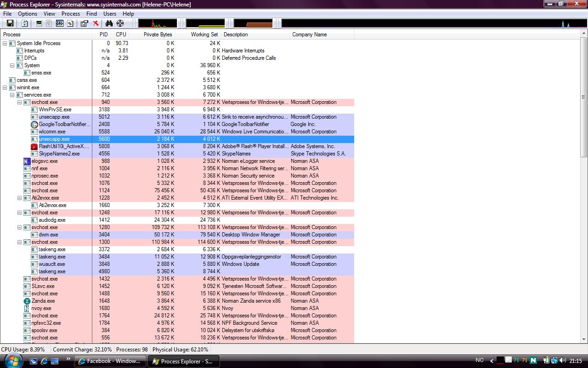Viewport: 588px width, 368px height.
Task: Collapse svchost.exe PID 1248 node
Action: point(20,213)
